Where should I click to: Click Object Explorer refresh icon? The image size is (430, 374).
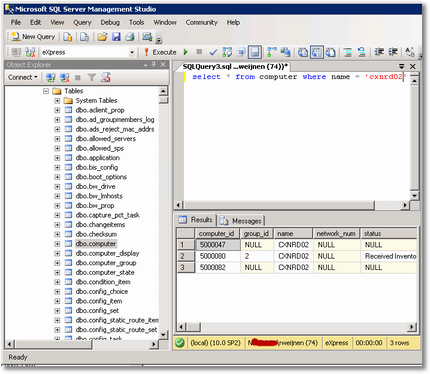click(106, 77)
